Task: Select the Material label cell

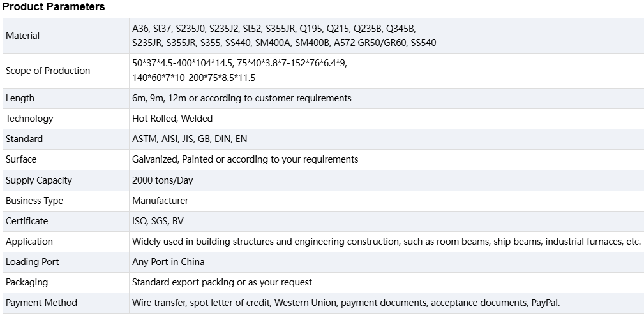Action: coord(66,36)
